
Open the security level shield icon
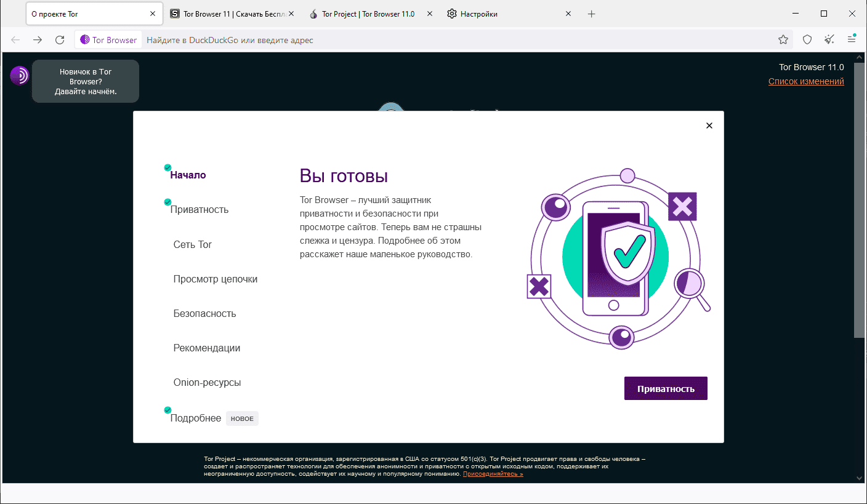[807, 40]
